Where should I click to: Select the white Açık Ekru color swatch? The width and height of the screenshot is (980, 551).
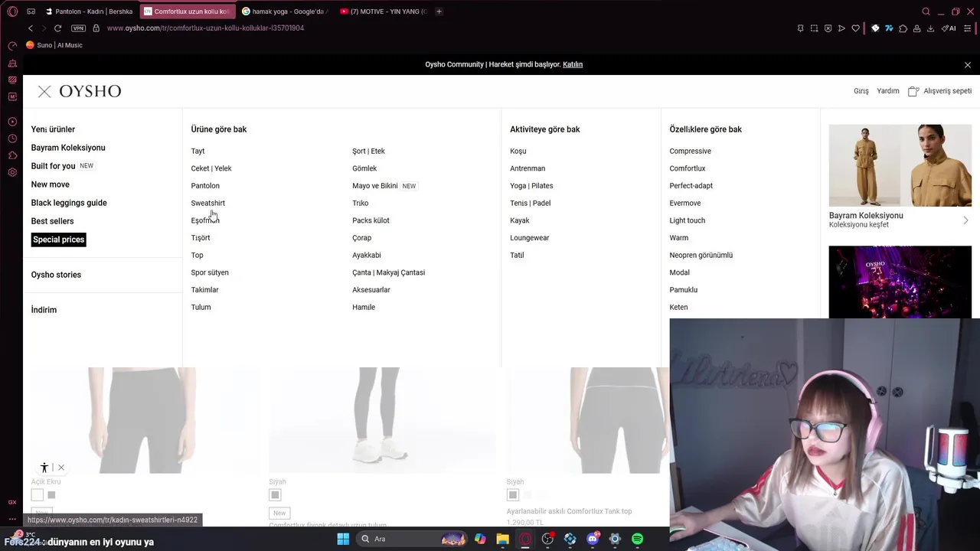pyautogui.click(x=37, y=495)
